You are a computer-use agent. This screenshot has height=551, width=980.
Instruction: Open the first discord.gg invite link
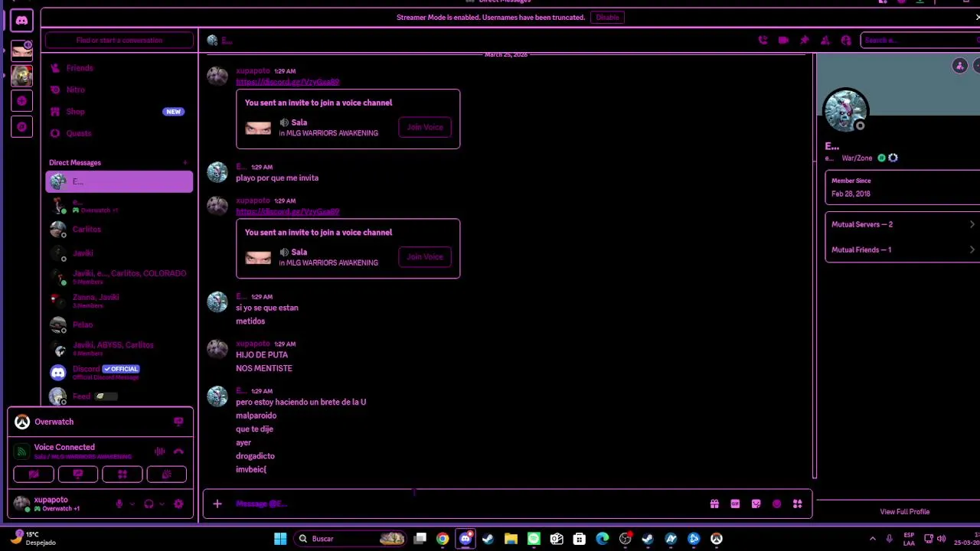287,82
